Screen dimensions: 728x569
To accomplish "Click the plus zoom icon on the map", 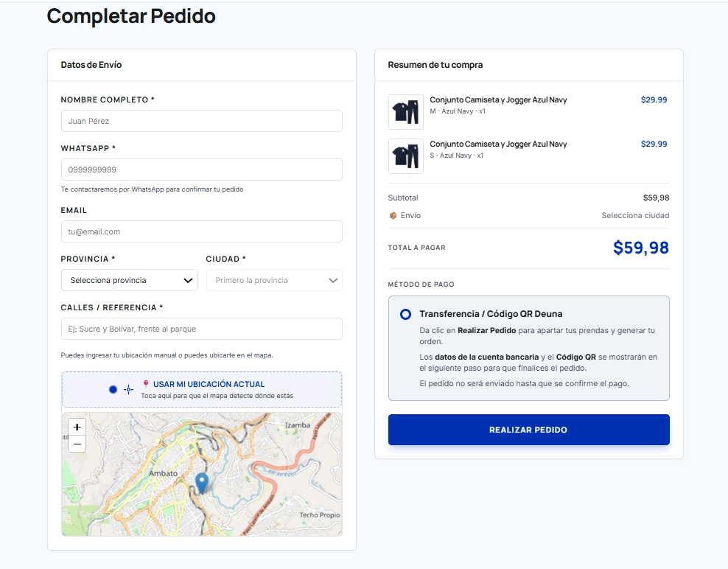I will pyautogui.click(x=77, y=427).
